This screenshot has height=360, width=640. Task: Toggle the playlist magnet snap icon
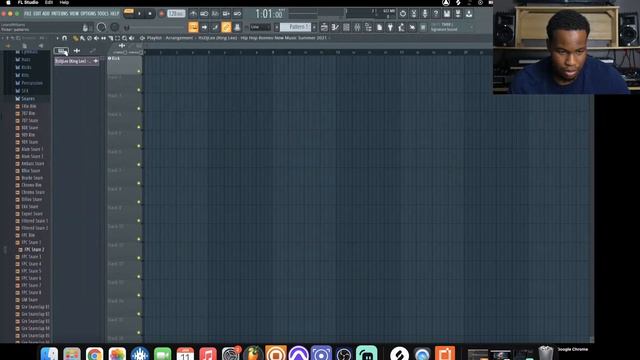(x=64, y=38)
